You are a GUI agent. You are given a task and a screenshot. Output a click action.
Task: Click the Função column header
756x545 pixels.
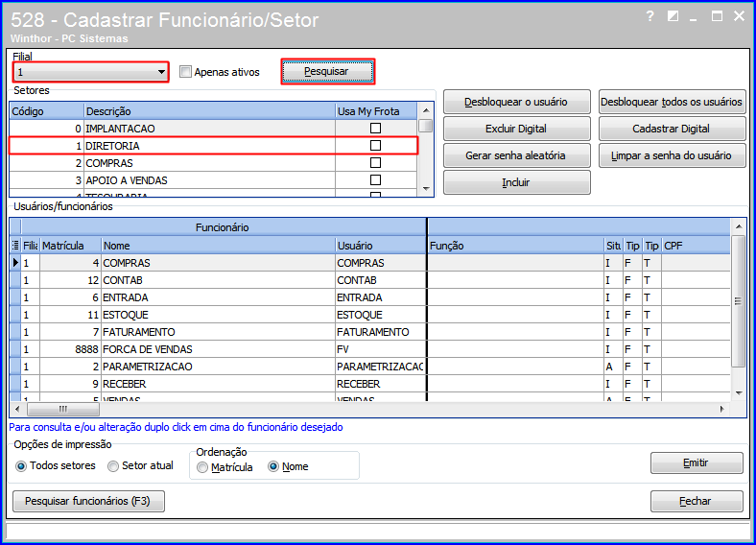tap(516, 246)
